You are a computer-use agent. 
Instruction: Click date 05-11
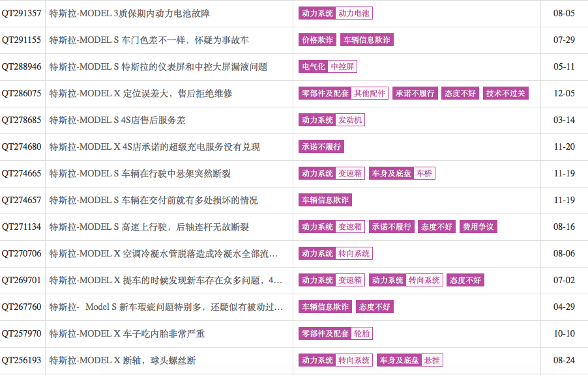click(564, 66)
